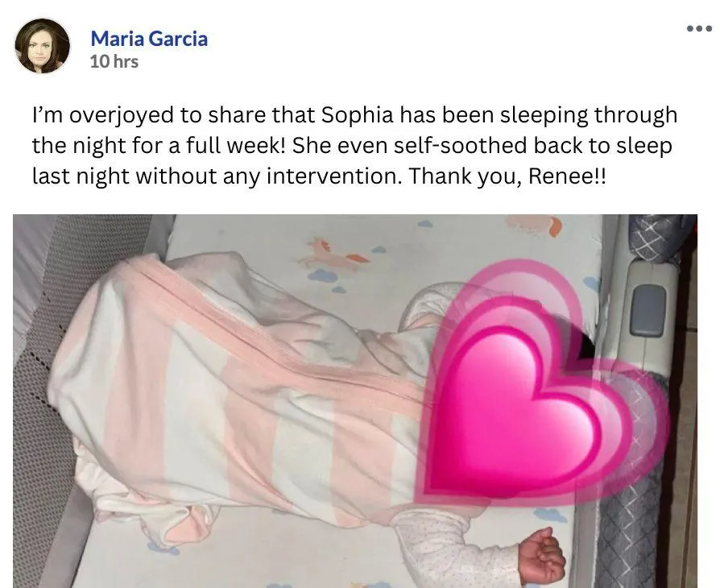Open Maria Garcia's profile name link

149,38
